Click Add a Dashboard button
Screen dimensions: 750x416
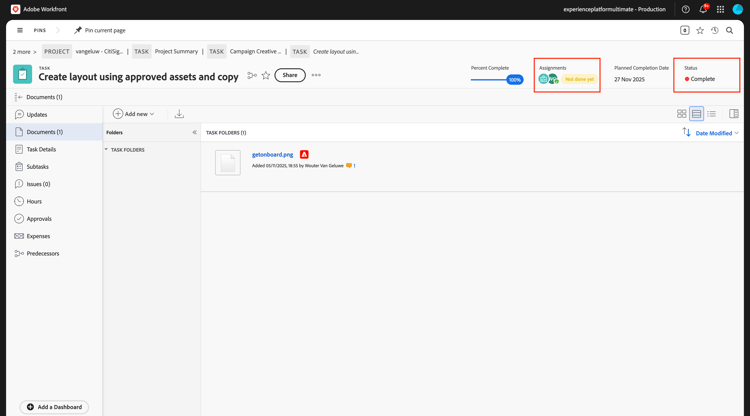coord(54,407)
